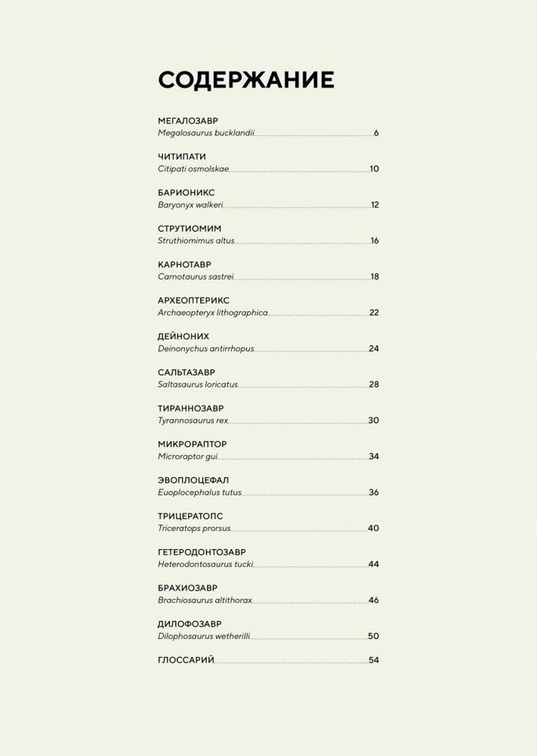Viewport: 537px width, 756px height.
Task: Click page number 6 beside Megalosaurus bucklandii
Action: tap(376, 134)
